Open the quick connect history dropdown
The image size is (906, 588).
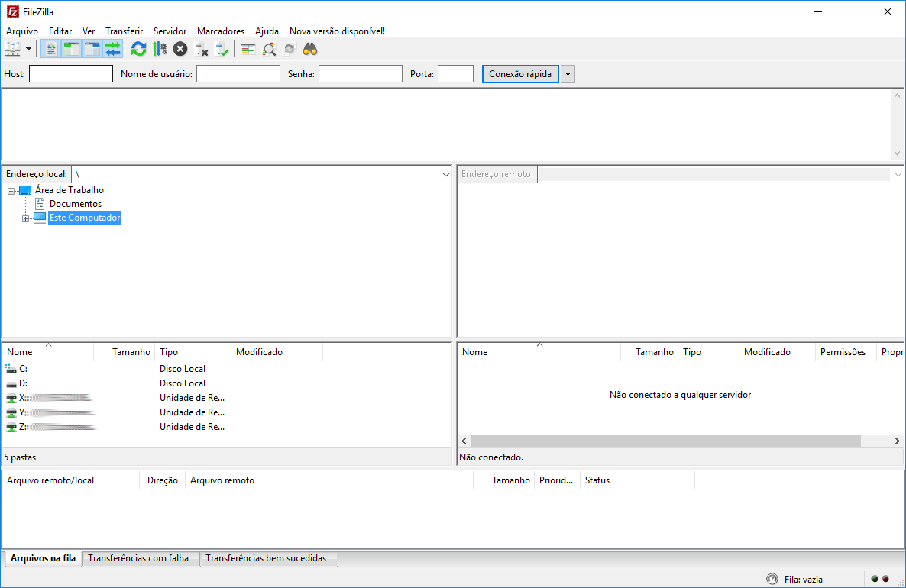click(568, 74)
